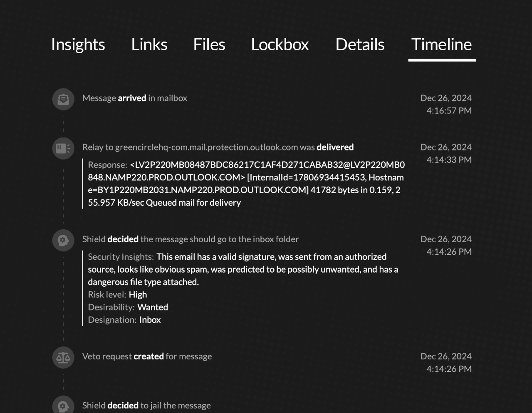Click the relay delivered server icon
This screenshot has height=413, width=532.
63,148
